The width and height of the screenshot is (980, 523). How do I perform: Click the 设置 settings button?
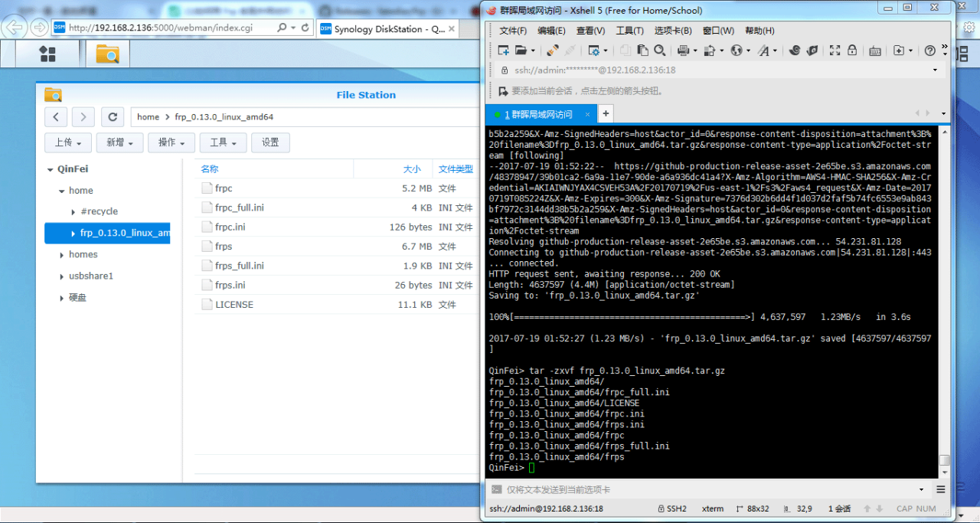270,142
